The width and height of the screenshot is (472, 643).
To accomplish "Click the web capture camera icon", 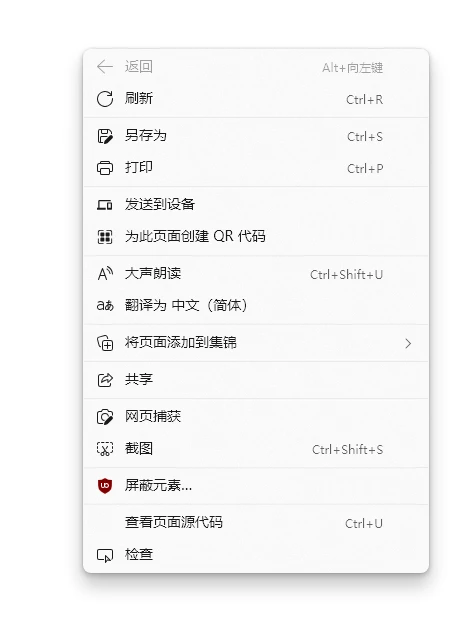I will click(x=105, y=417).
